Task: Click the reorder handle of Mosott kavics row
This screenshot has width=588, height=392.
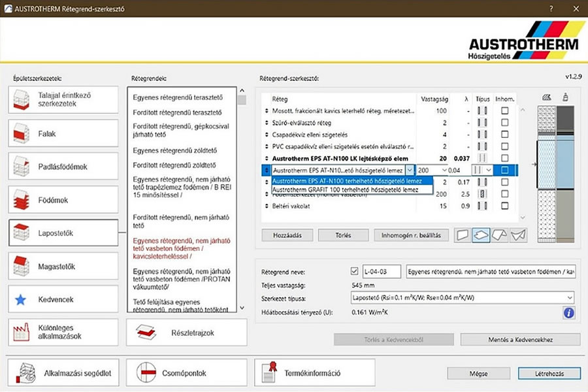Action: (267, 111)
